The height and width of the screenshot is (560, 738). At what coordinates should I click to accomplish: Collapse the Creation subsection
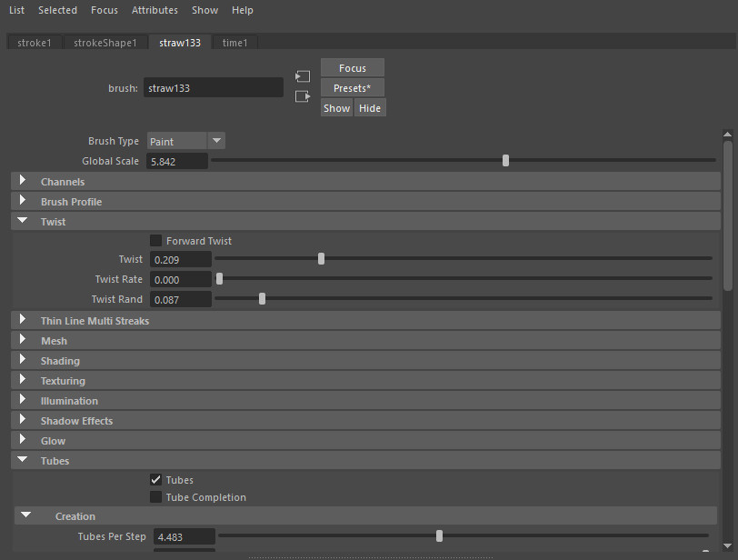click(365, 516)
